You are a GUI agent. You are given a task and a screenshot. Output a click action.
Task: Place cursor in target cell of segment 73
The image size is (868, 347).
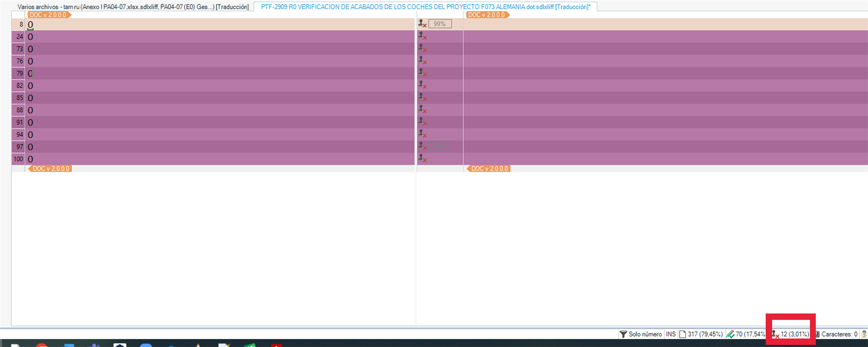(x=665, y=49)
